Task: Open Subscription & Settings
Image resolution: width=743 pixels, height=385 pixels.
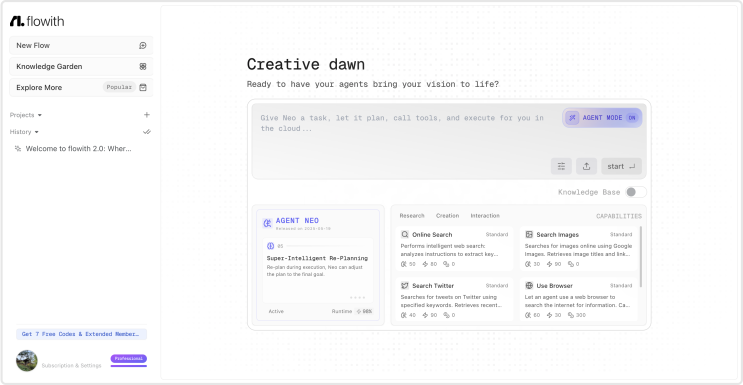Action: [x=72, y=366]
